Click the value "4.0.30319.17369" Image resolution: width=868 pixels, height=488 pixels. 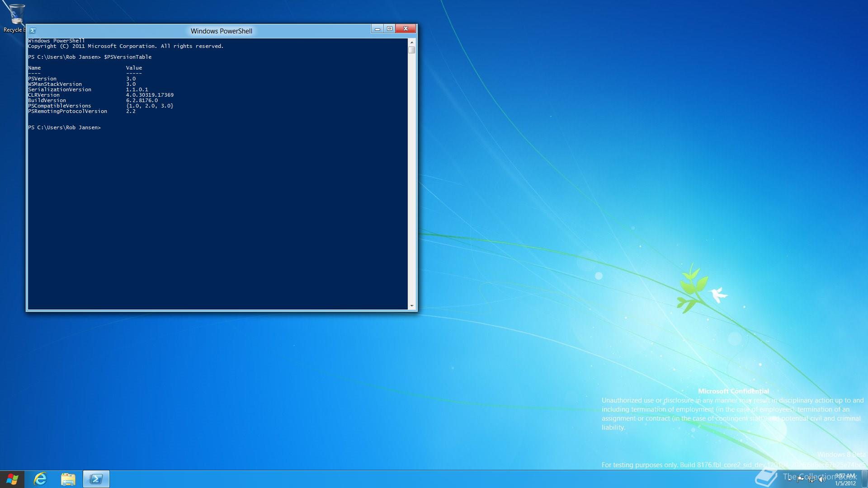pos(150,95)
